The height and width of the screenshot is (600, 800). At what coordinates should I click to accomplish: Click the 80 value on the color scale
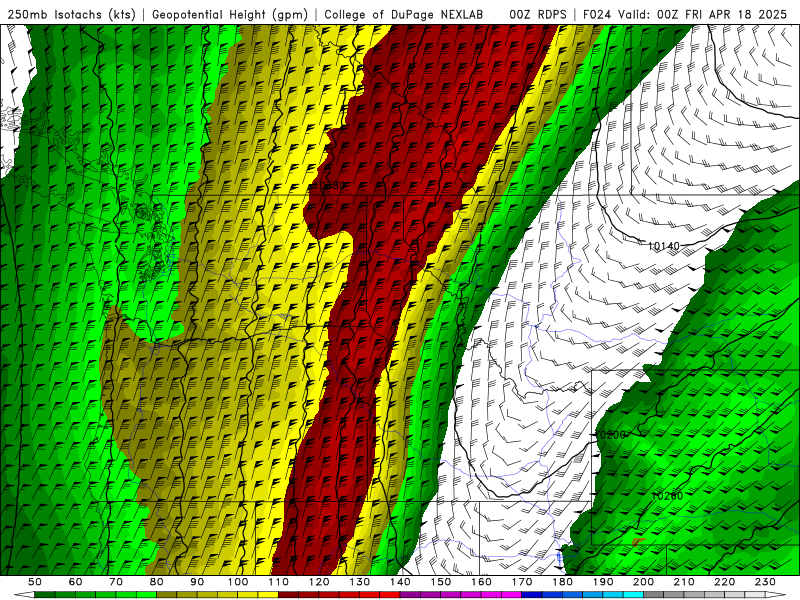tap(156, 582)
